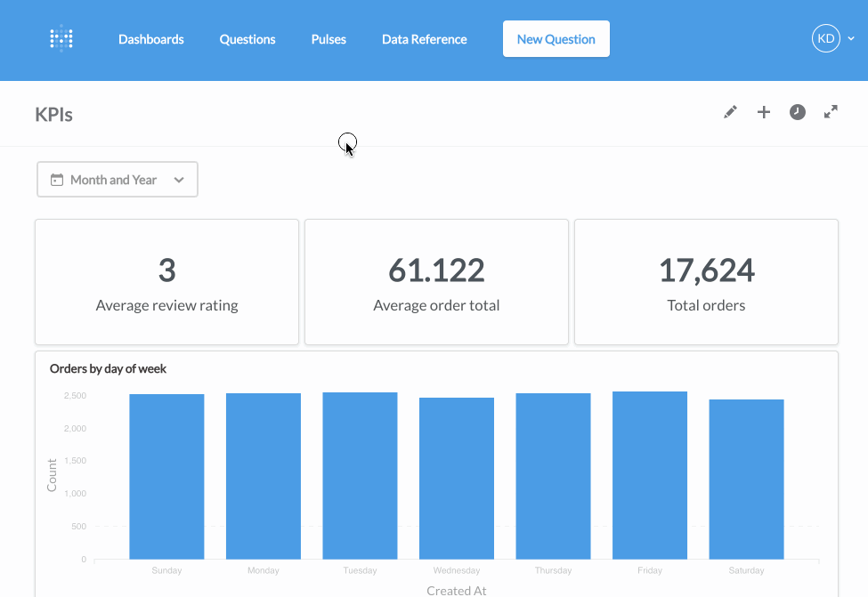Click the Sunday bar in the chart
868x597 pixels.
pyautogui.click(x=166, y=476)
